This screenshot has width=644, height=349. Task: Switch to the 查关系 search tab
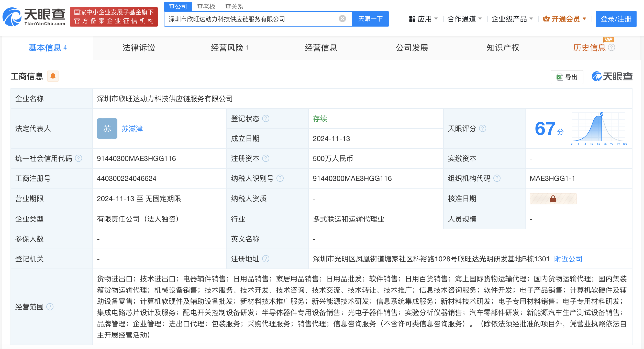(x=234, y=6)
